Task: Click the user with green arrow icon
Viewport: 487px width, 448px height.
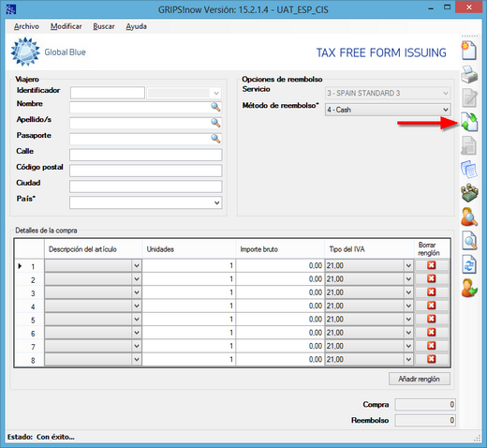Action: click(469, 288)
